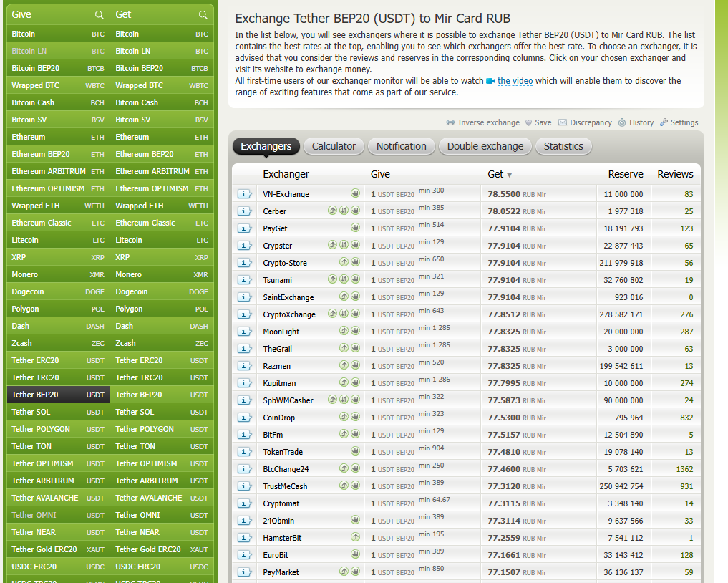
Task: Click the Inverse exchange link
Action: pos(488,122)
